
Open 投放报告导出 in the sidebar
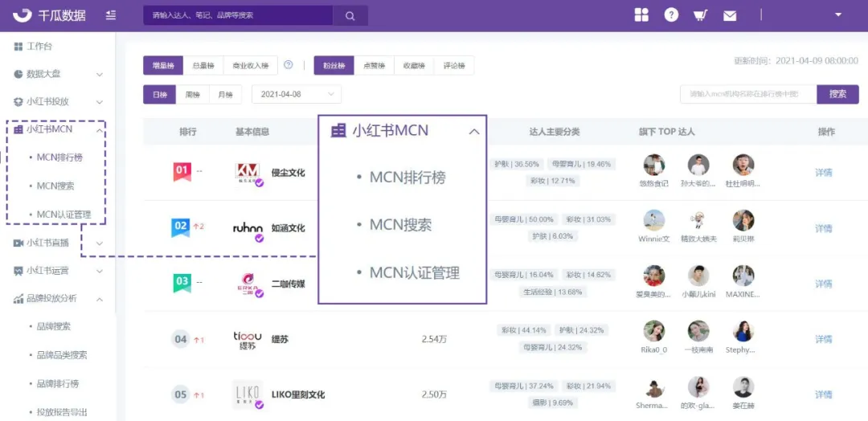click(x=62, y=411)
